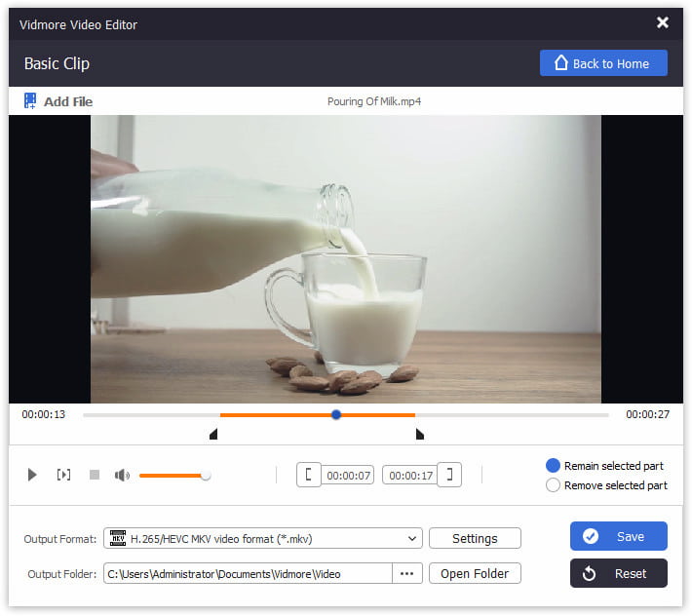Click the Add File icon
The width and height of the screenshot is (692, 616).
pos(30,101)
